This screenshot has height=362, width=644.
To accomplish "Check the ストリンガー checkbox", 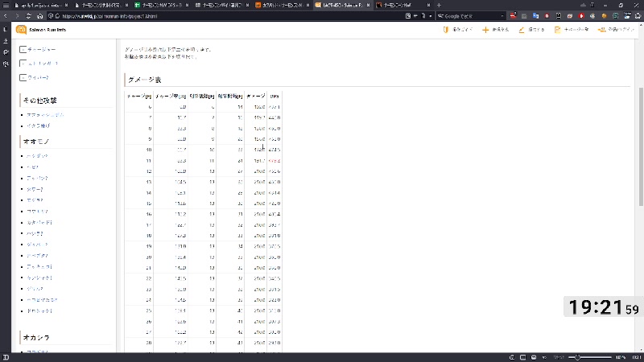I will point(23,64).
